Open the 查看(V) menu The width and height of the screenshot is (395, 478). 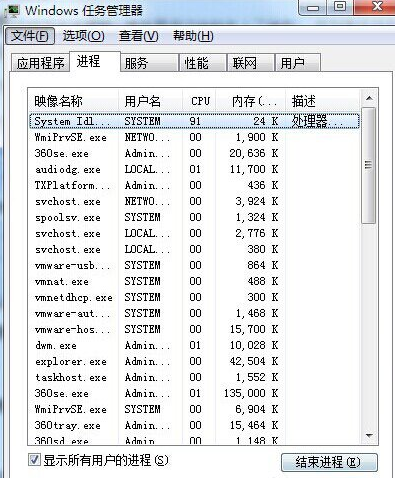[139, 36]
